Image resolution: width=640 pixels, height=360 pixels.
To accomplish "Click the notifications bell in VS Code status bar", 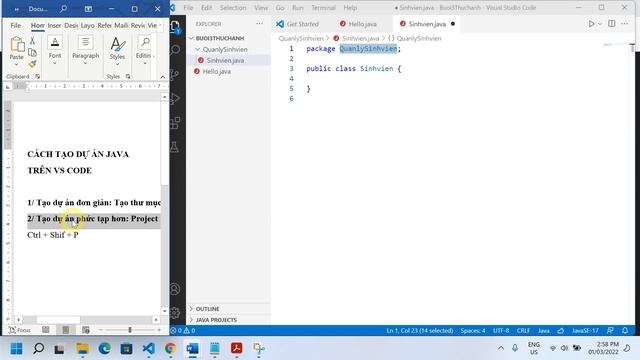I will (625, 330).
